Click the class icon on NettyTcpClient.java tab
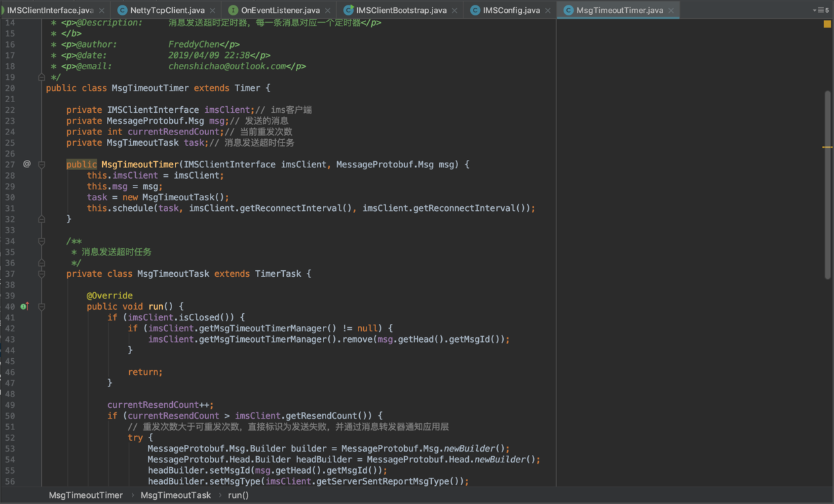Screen dimensions: 834x504 click(122, 10)
